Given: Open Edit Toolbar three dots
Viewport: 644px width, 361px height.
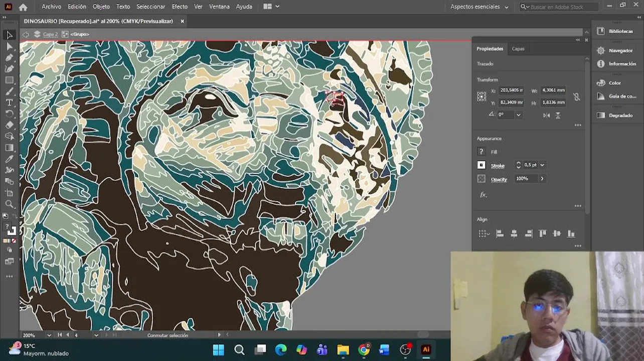Looking at the screenshot, I should point(9,276).
